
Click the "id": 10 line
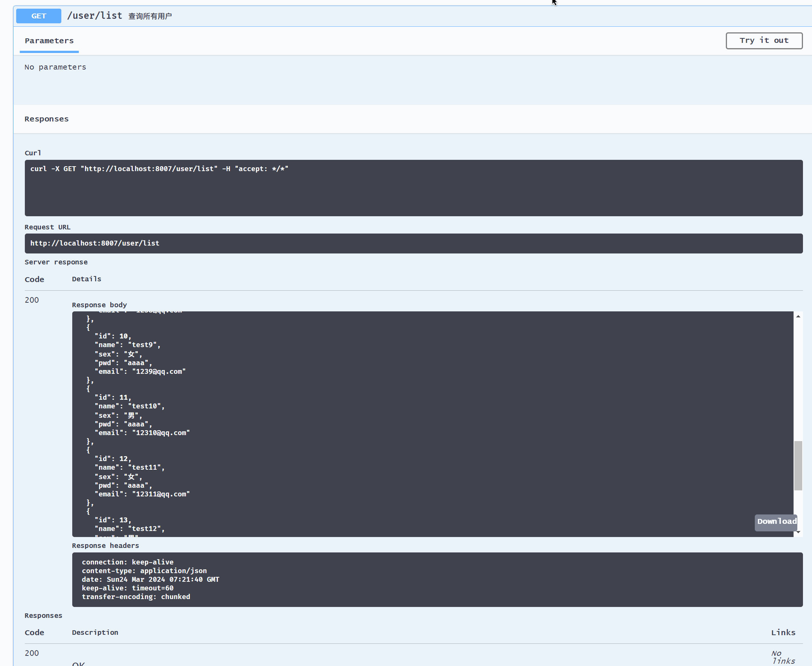click(x=113, y=336)
